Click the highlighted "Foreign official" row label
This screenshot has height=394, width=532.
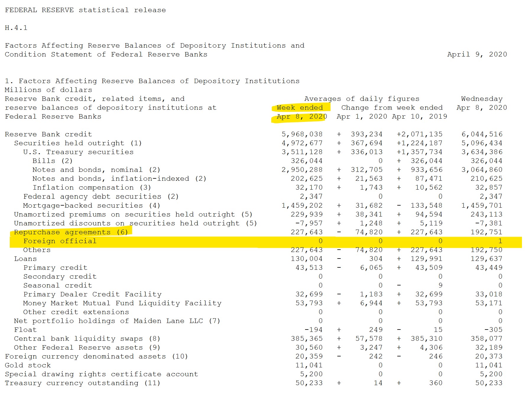tap(60, 241)
